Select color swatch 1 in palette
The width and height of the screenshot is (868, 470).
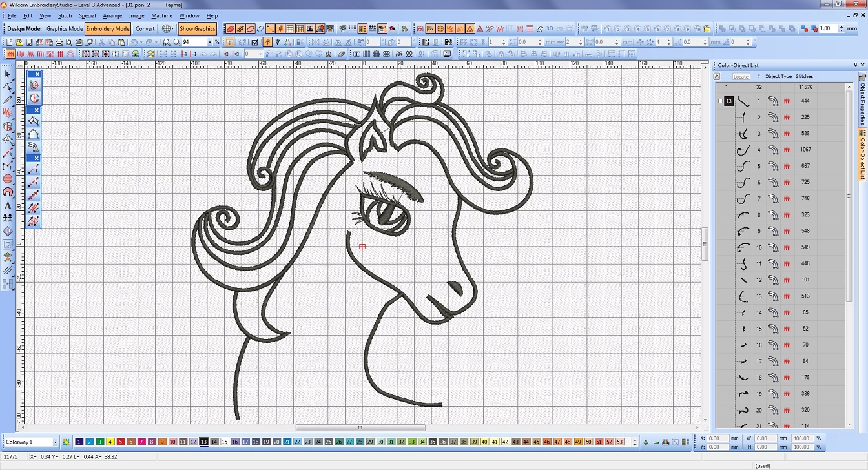79,442
